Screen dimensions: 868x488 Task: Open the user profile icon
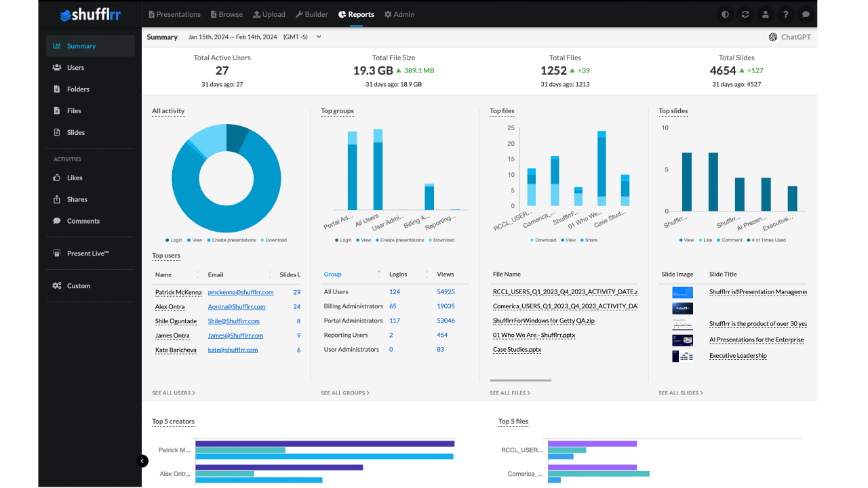[766, 14]
